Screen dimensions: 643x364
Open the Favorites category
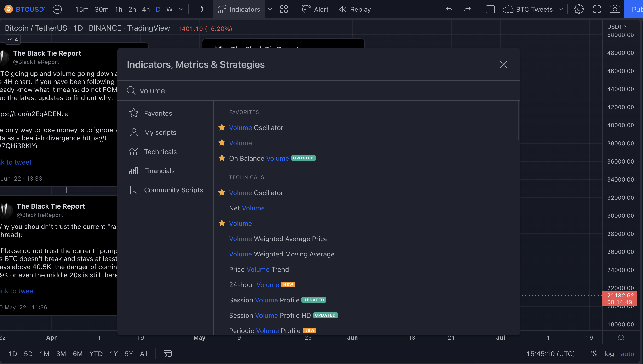pos(165,113)
